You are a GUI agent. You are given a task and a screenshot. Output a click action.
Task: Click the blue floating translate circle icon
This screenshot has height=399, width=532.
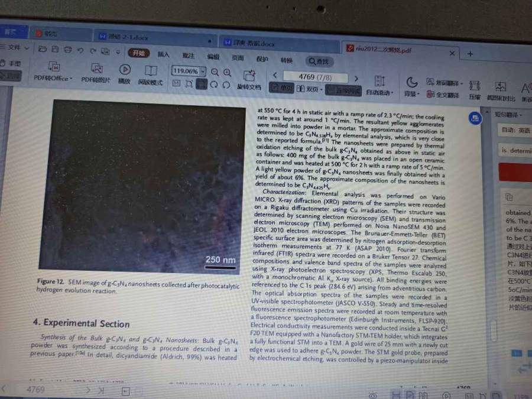click(x=475, y=118)
